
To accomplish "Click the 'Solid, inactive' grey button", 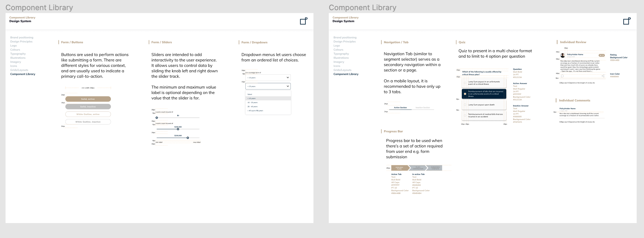I will click(x=88, y=106).
